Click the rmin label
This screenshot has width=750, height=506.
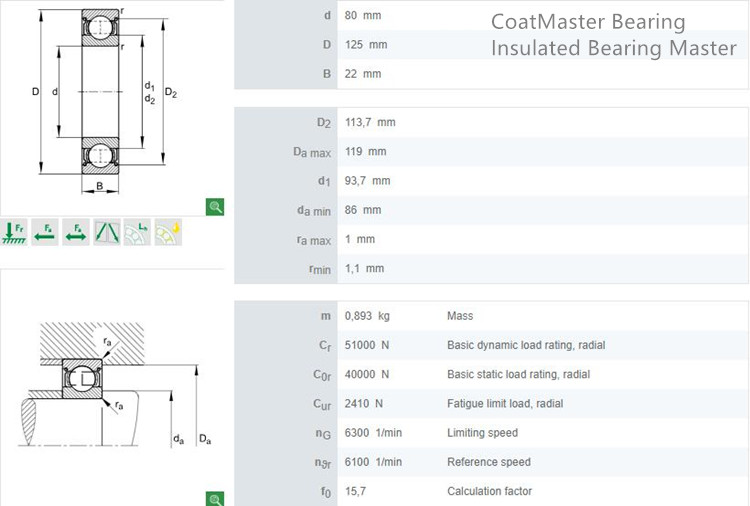[320, 269]
